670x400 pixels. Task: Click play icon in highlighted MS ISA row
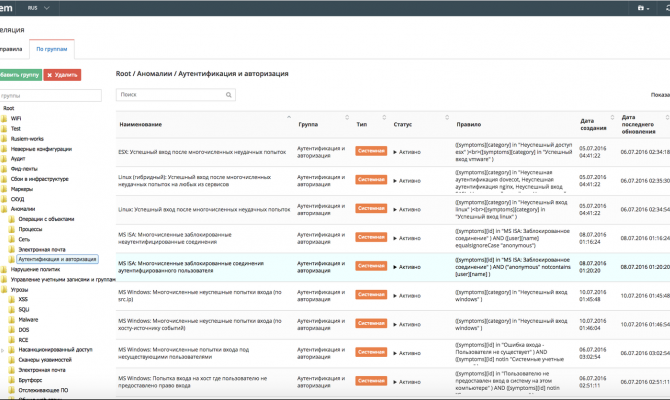click(x=395, y=267)
